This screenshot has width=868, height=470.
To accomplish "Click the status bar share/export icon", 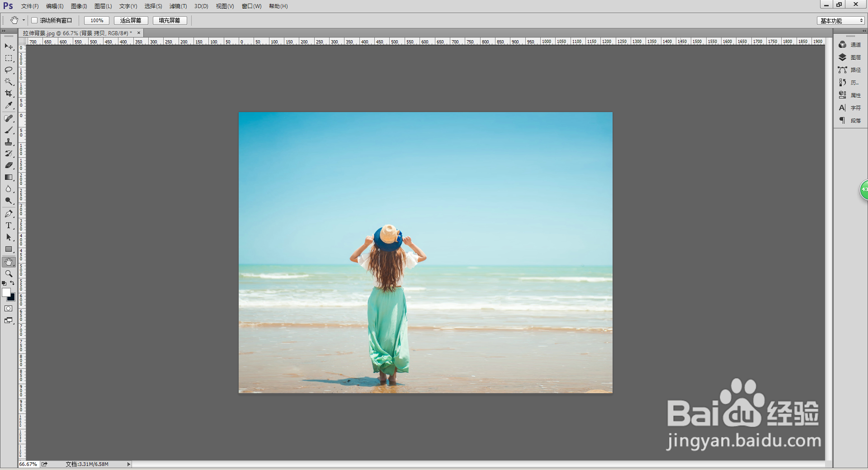I will (44, 464).
